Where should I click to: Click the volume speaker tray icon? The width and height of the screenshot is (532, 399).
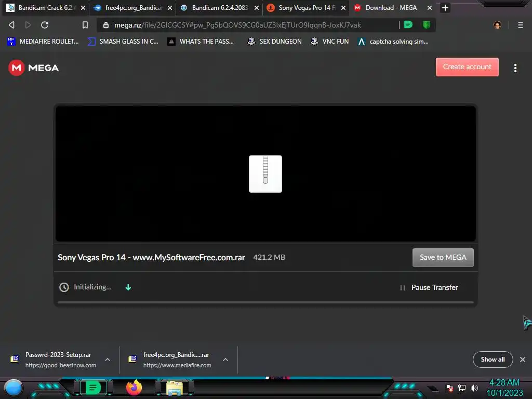click(x=474, y=388)
